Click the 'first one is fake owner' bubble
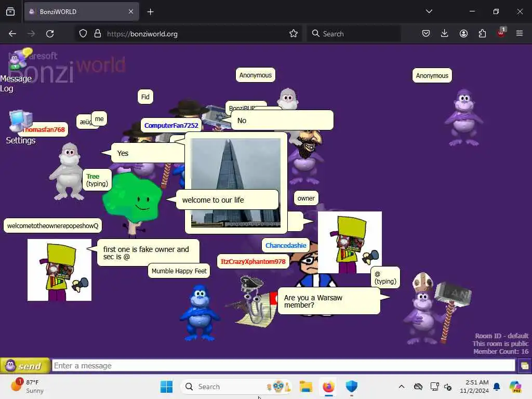The image size is (532, 399). pos(148,253)
